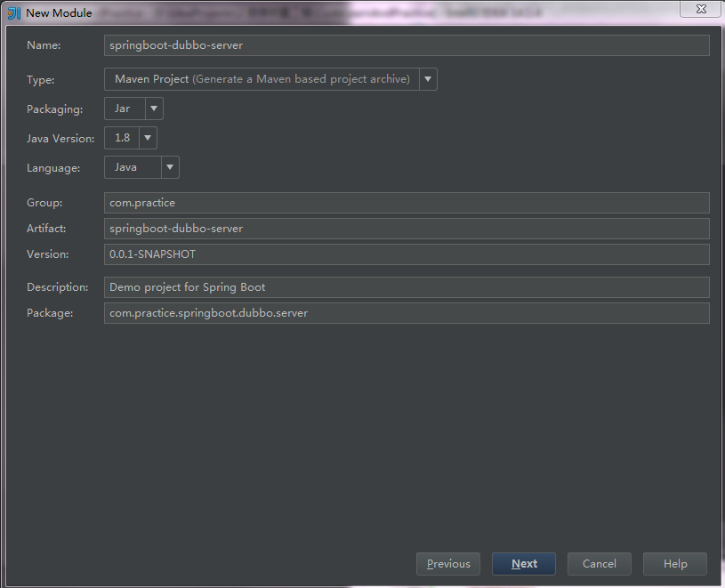
Task: Click the New Module title text
Action: (59, 13)
